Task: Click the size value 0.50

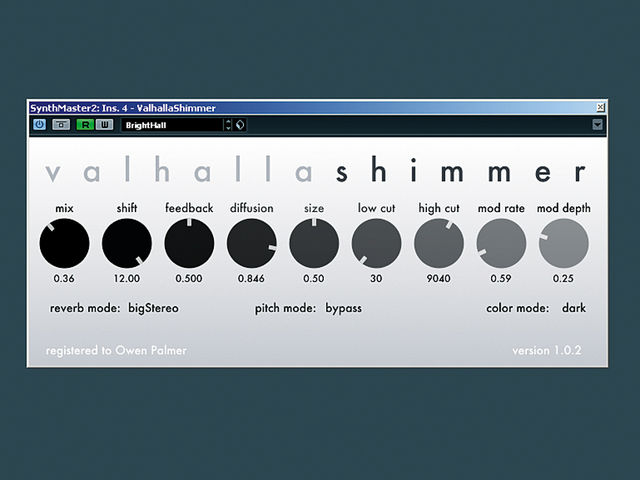Action: (313, 278)
